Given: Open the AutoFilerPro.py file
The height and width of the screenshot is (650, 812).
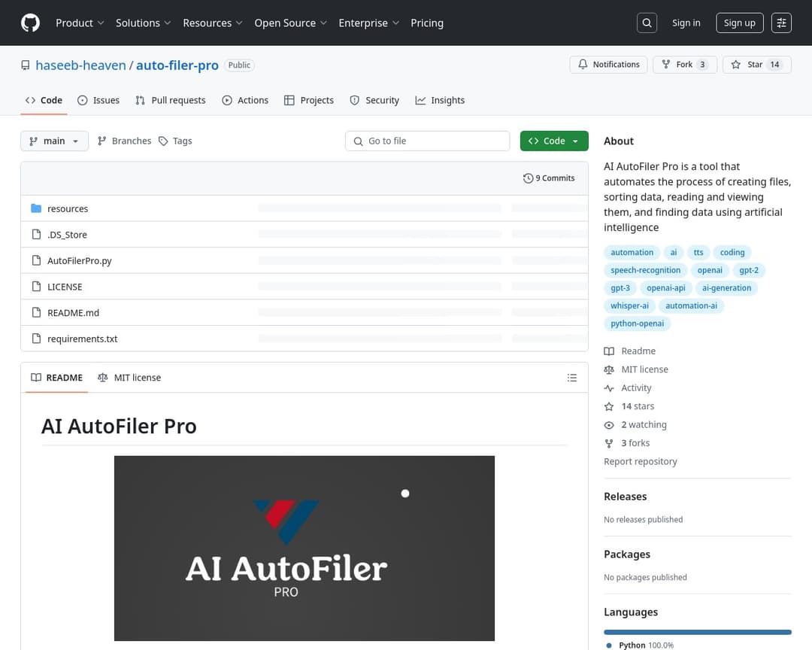Looking at the screenshot, I should [80, 261].
